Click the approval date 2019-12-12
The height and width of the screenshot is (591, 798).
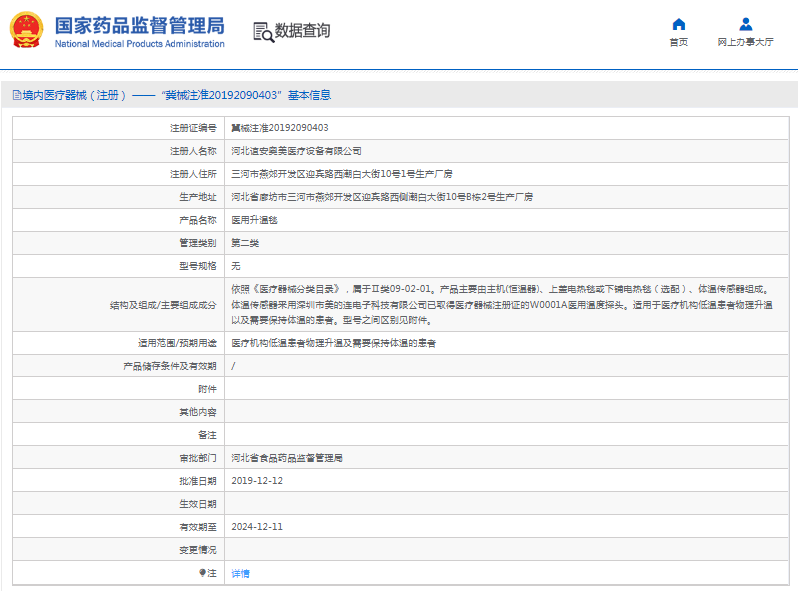click(x=257, y=481)
